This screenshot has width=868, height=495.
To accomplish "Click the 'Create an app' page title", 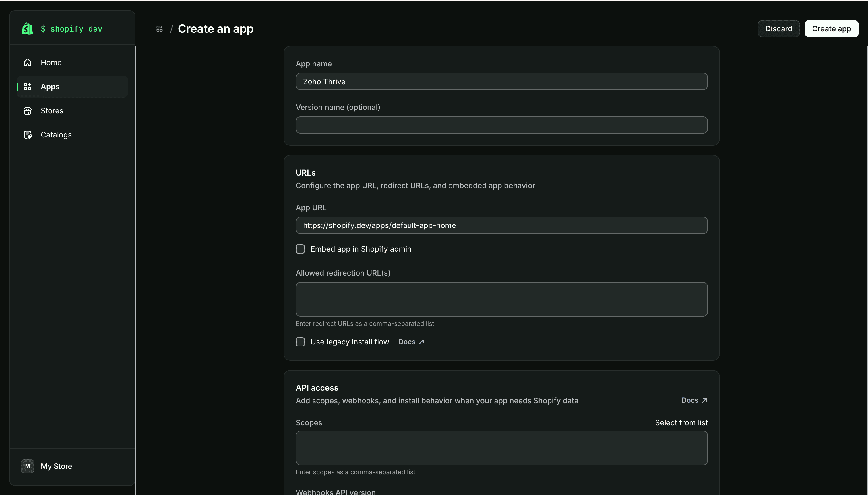I will click(216, 29).
